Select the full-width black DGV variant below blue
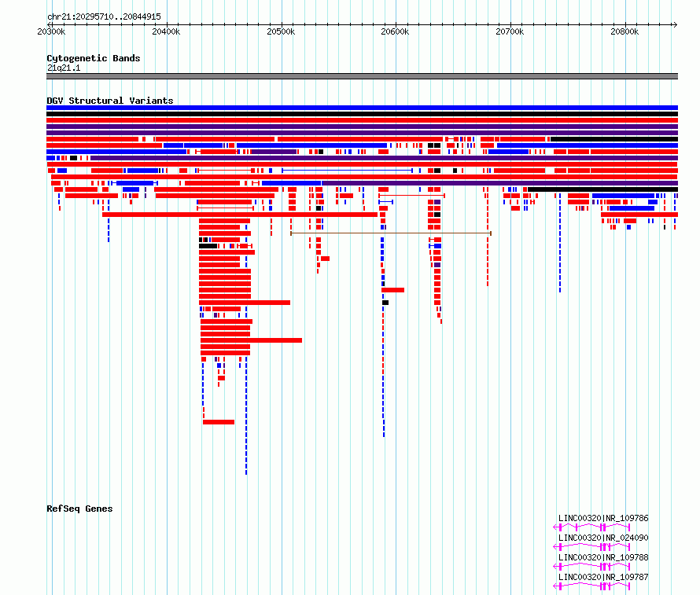The width and height of the screenshot is (700, 595). click(x=362, y=114)
